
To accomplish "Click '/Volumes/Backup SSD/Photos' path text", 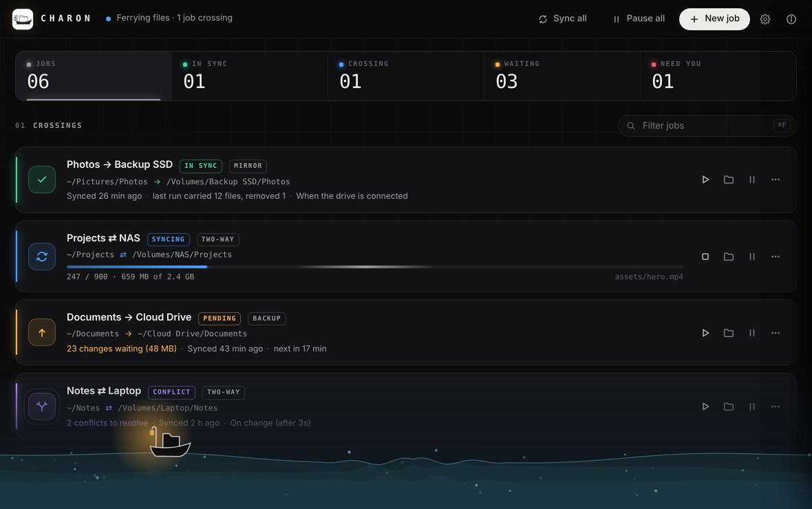I will [228, 182].
